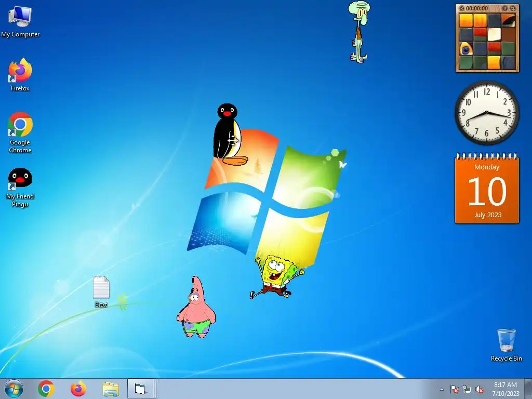Viewport: 532px width, 399px height.
Task: Open the My Computer desktop icon
Action: (20, 21)
